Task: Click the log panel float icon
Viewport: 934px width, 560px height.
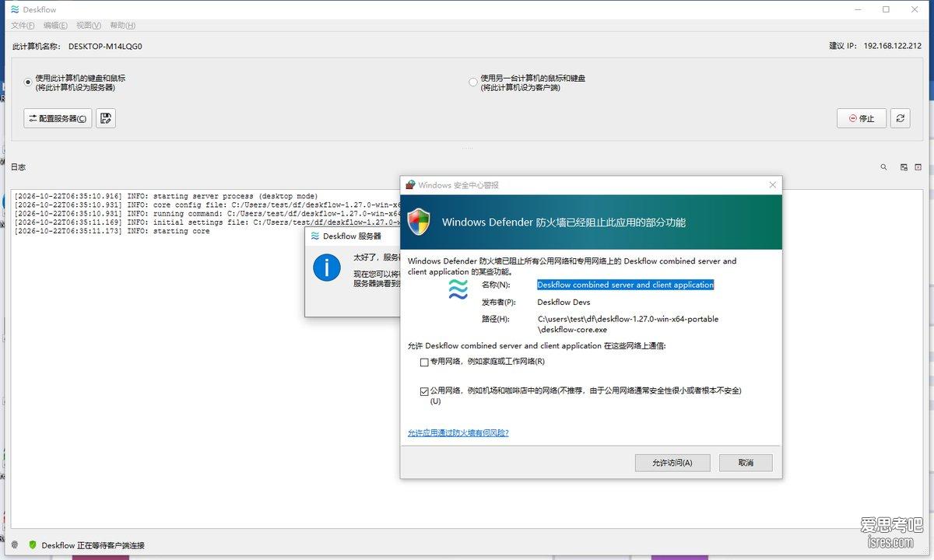Action: coord(904,167)
